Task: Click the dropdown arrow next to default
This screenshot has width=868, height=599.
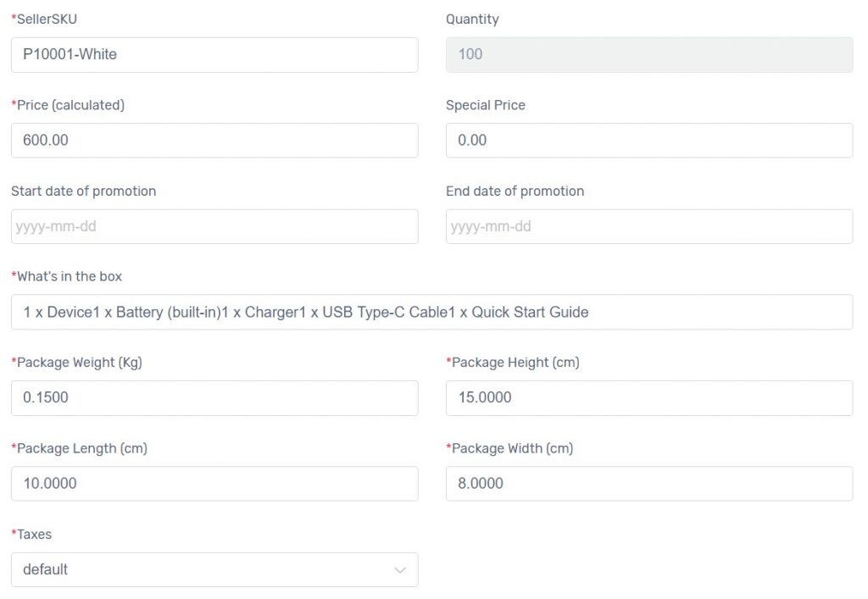Action: tap(399, 569)
